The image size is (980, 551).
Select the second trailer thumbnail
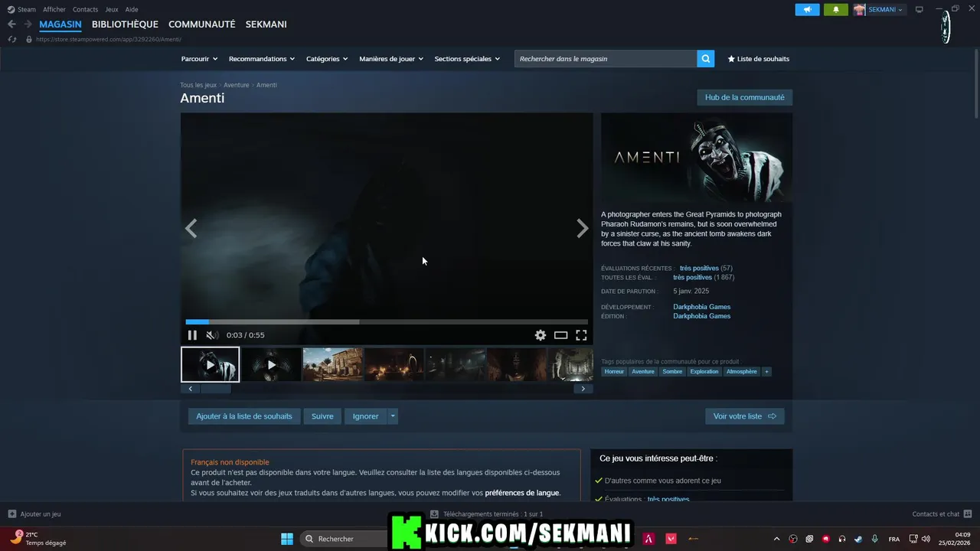[271, 364]
